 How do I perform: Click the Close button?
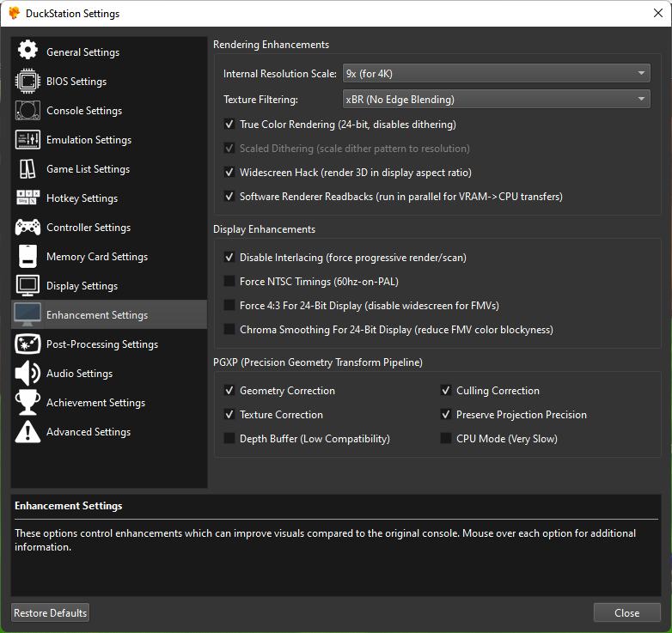tap(627, 612)
